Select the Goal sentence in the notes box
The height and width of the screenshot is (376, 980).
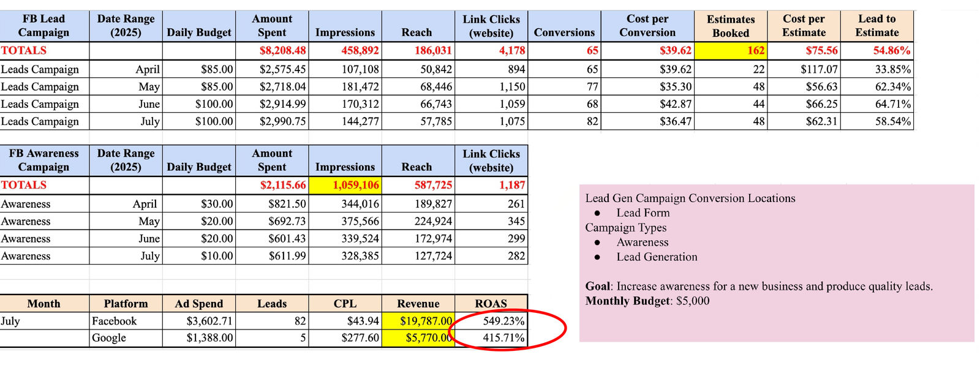coord(759,286)
